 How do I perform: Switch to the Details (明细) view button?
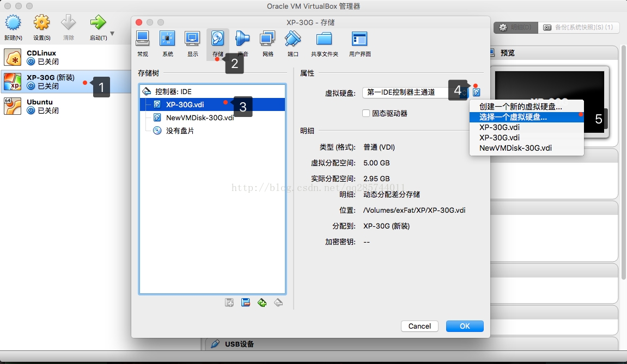(x=516, y=27)
